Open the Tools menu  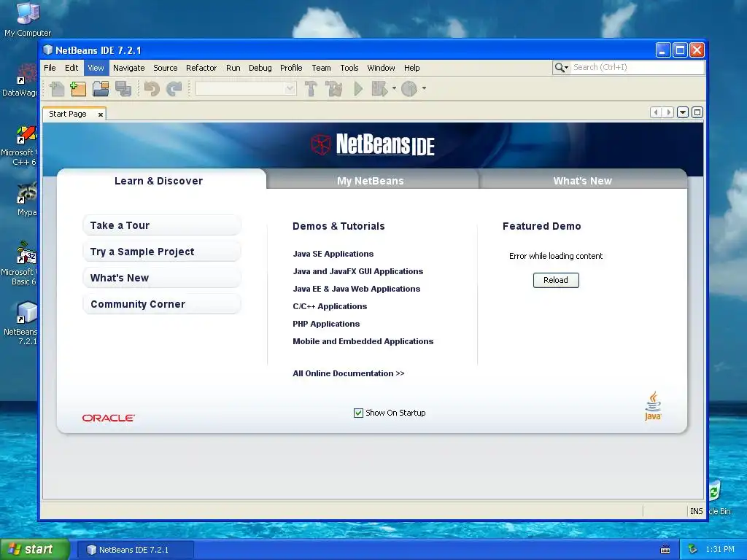coord(349,68)
